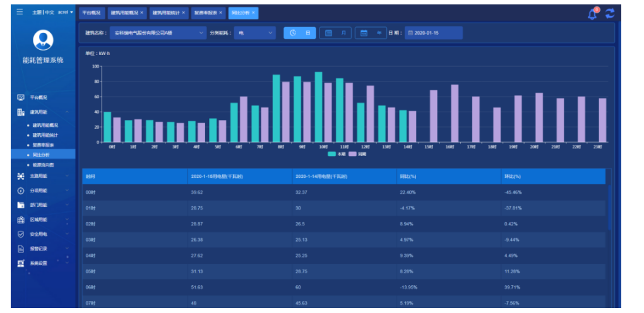Switch time granularity to 年 (year)
This screenshot has height=313, width=644.
click(x=371, y=33)
